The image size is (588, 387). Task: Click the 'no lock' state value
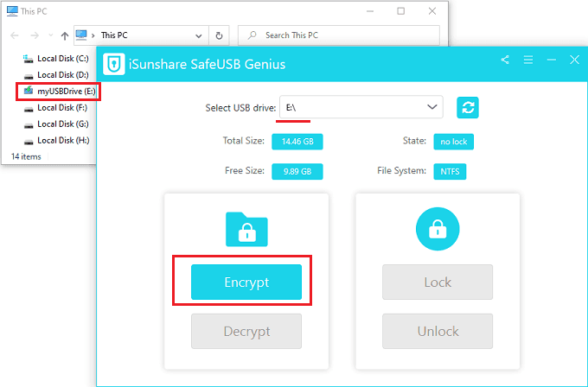point(454,142)
